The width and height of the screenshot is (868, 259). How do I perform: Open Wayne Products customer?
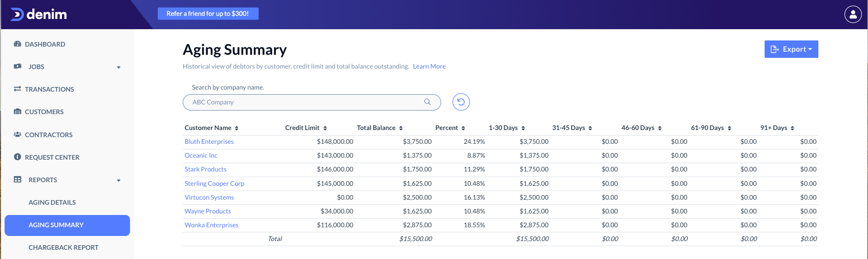pyautogui.click(x=208, y=211)
